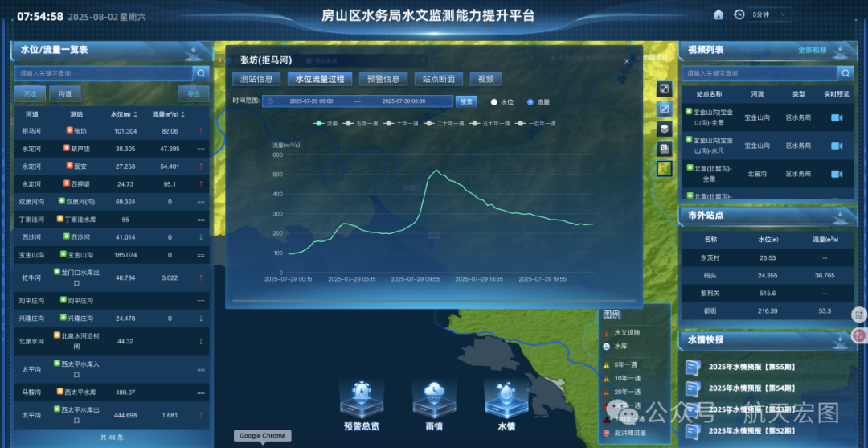This screenshot has width=868, height=448.
Task: Click the 时间范围 date range field
Action: click(358, 101)
